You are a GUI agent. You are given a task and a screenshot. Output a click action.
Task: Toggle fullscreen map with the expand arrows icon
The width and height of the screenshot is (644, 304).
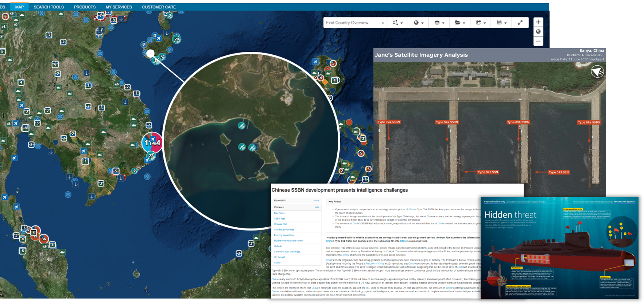click(x=520, y=23)
